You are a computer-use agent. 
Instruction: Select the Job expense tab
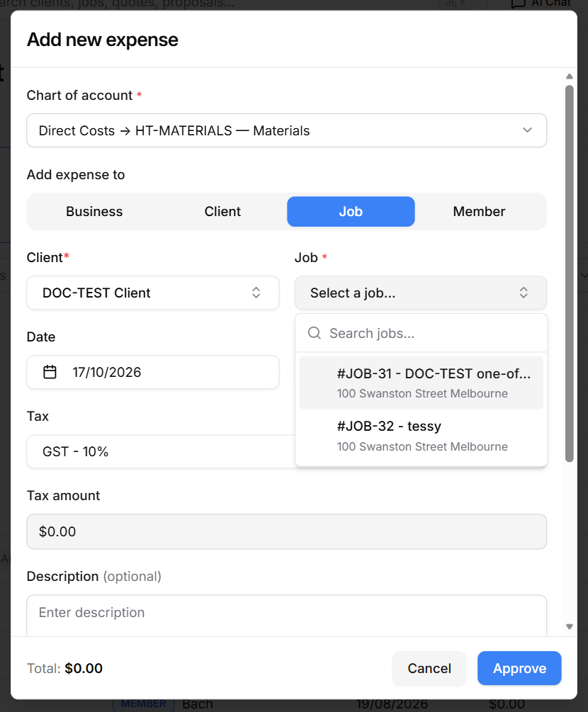(351, 212)
